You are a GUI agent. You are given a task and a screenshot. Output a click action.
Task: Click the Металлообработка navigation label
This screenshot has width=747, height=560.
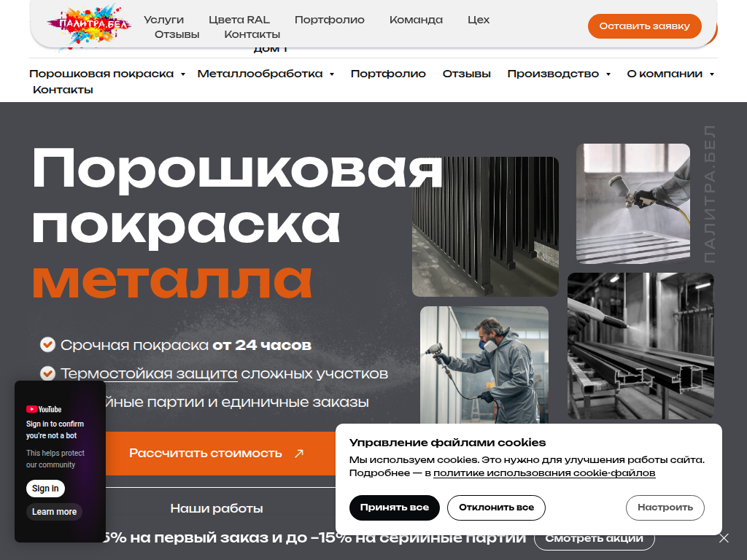coord(260,74)
